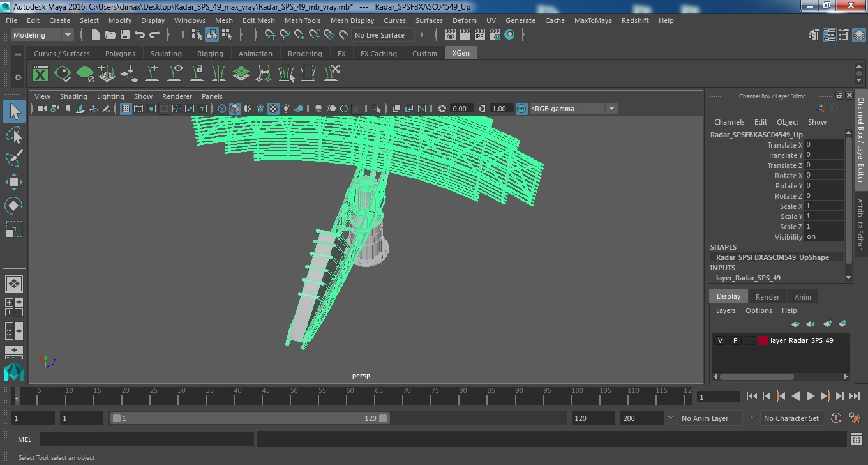Click the create layer from selected icon
The image size is (868, 465).
click(x=842, y=324)
